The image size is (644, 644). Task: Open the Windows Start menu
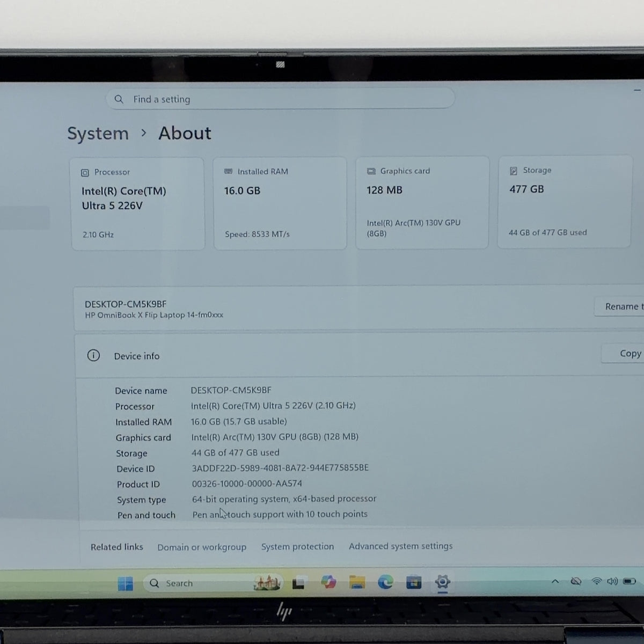tap(125, 583)
